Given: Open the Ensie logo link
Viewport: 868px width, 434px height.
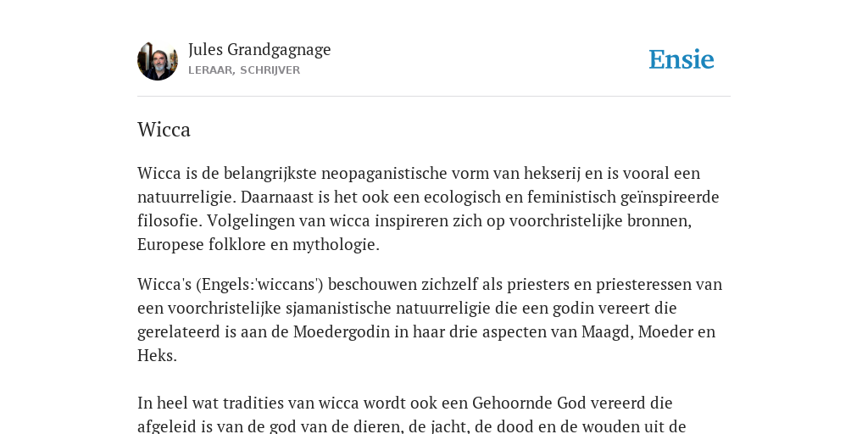Looking at the screenshot, I should point(681,60).
